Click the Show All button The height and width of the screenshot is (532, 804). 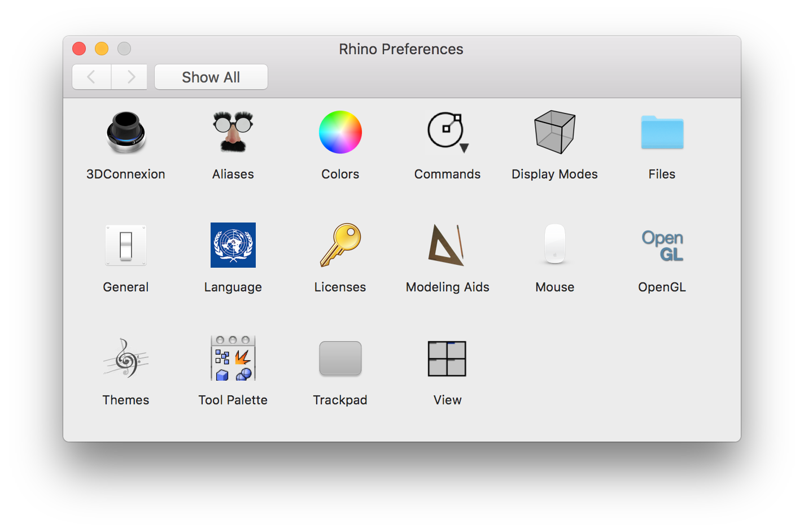coord(211,77)
